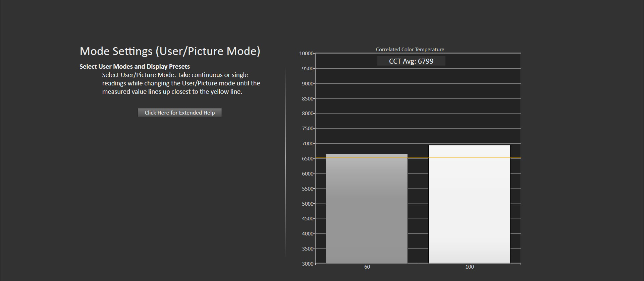The width and height of the screenshot is (644, 281).
Task: Click the CCT Avg: 6799 readout
Action: [x=411, y=61]
